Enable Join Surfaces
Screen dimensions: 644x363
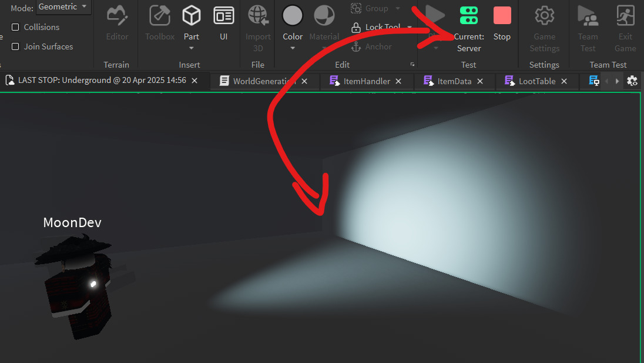[x=15, y=46]
